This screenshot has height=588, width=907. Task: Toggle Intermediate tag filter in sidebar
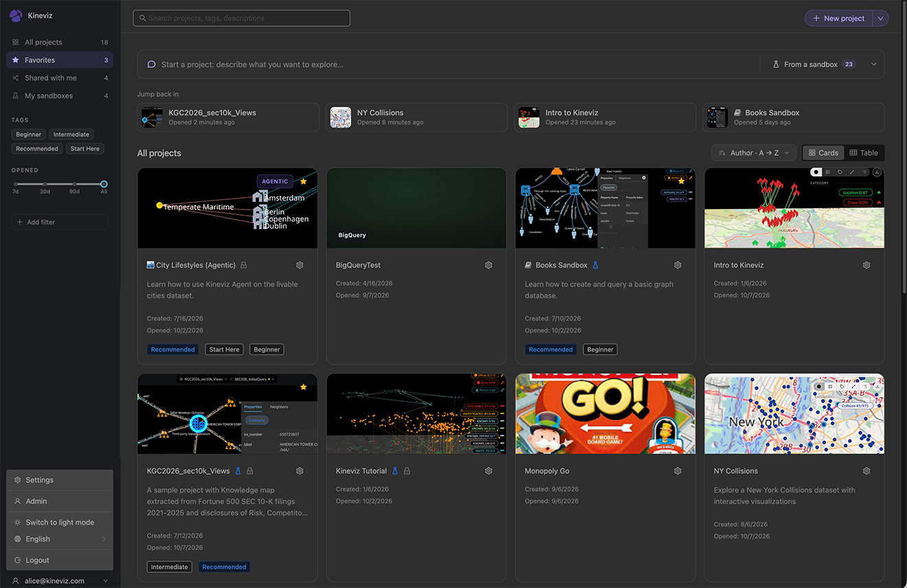point(71,135)
